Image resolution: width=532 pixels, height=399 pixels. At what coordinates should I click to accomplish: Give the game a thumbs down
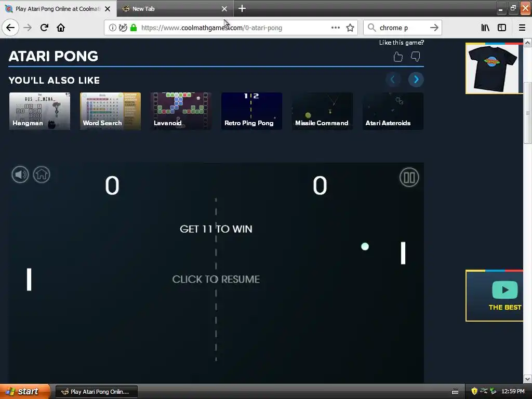click(x=415, y=57)
